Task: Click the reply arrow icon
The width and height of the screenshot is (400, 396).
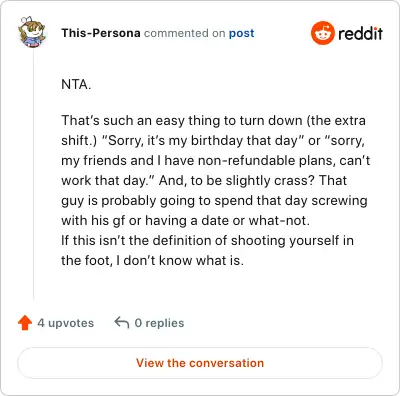Action: pos(122,323)
